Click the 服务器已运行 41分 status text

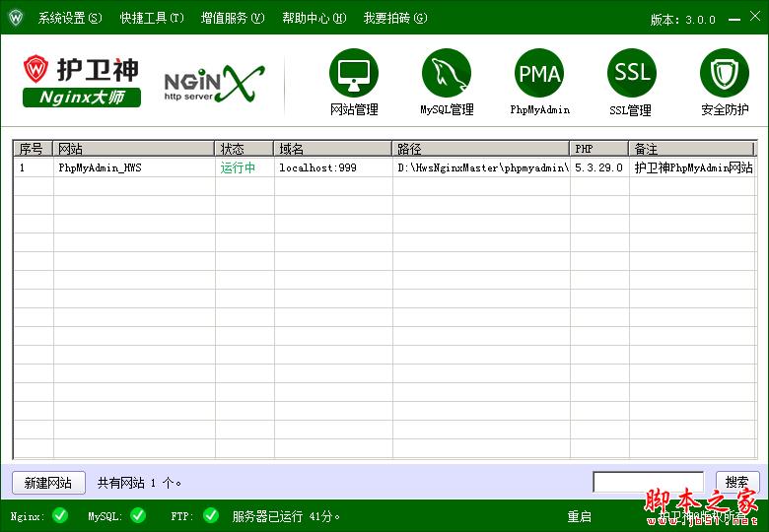point(287,516)
